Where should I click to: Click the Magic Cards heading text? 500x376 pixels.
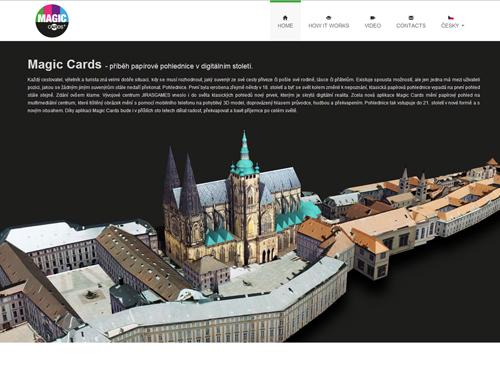point(65,64)
